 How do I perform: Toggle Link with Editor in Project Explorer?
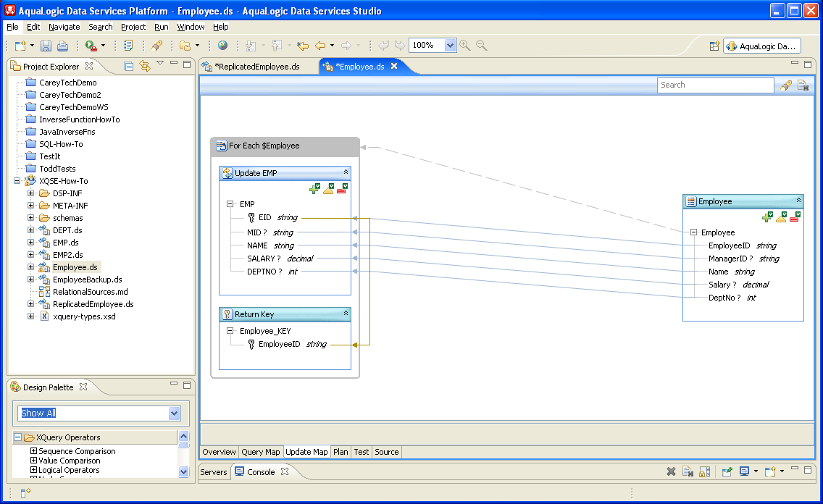(145, 66)
